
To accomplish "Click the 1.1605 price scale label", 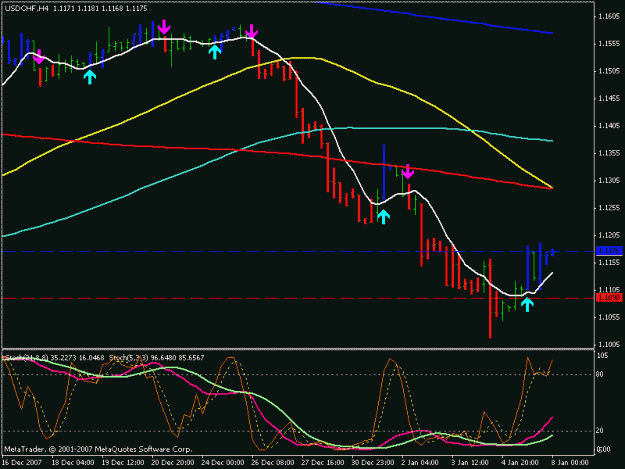I will click(609, 16).
